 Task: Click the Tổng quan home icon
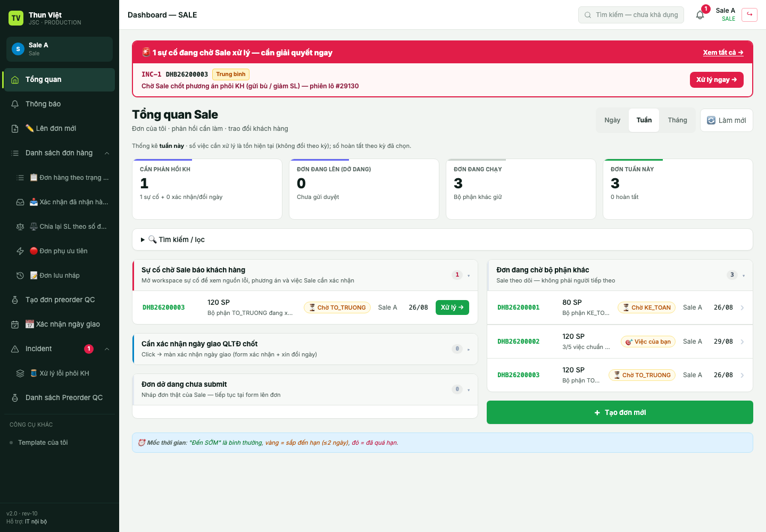(15, 80)
